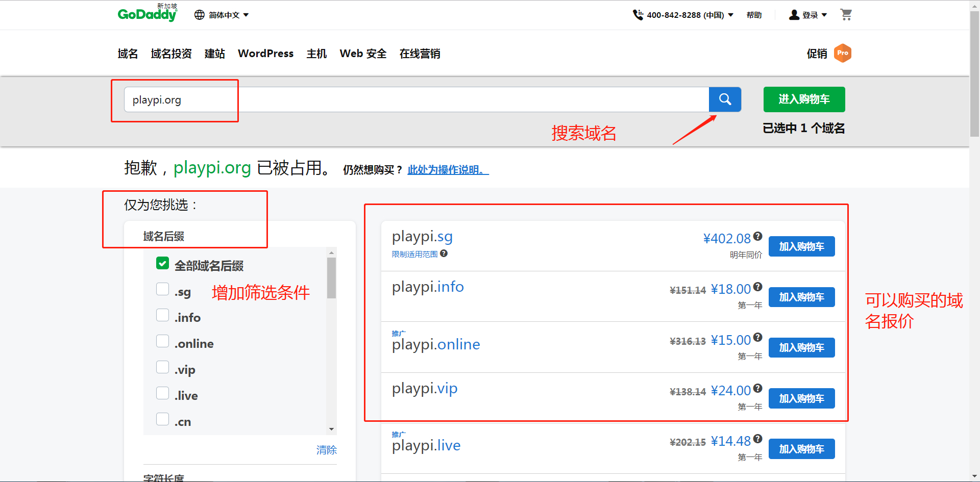Image resolution: width=980 pixels, height=482 pixels.
Task: Click suffix list scroll up arrow
Action: [x=331, y=252]
